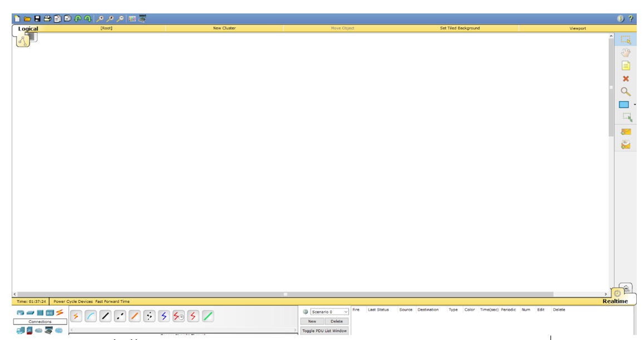Print the workspace with printer icon

click(47, 18)
